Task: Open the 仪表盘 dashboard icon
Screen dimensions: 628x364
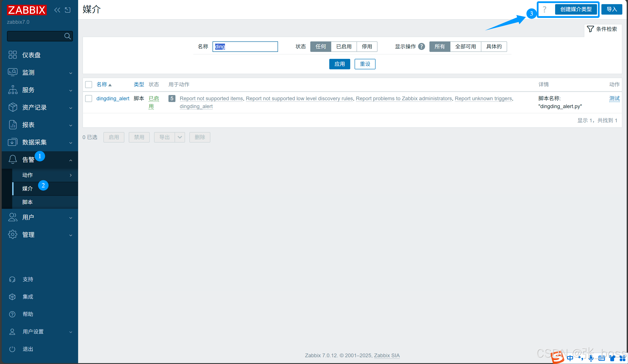Action: pyautogui.click(x=12, y=55)
